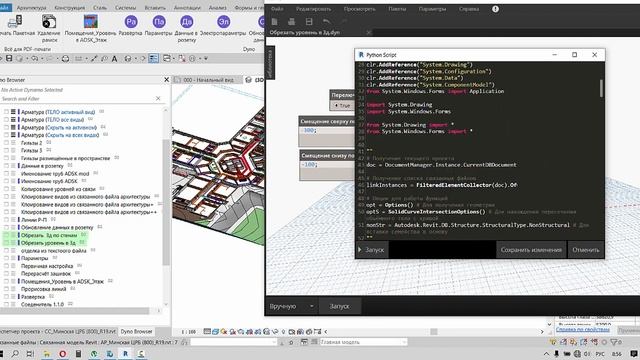Viewport: 640px width, 360px height.
Task: Open Справка menu in Dynamo
Action: tap(469, 9)
